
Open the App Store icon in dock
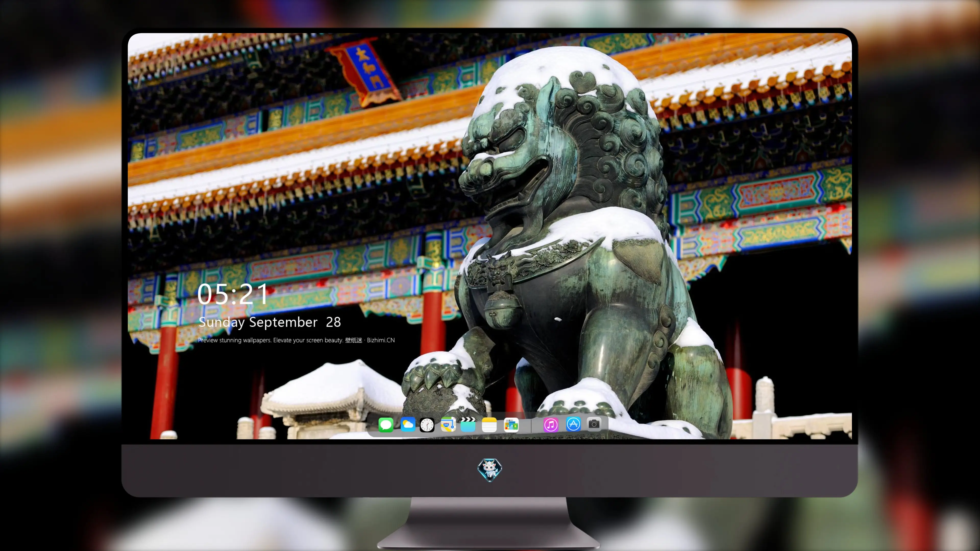573,424
